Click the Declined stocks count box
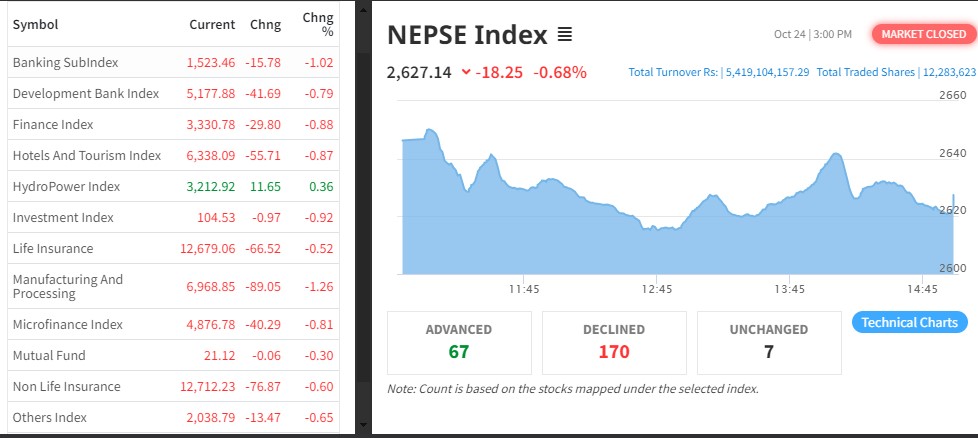978x438 pixels. coord(614,341)
